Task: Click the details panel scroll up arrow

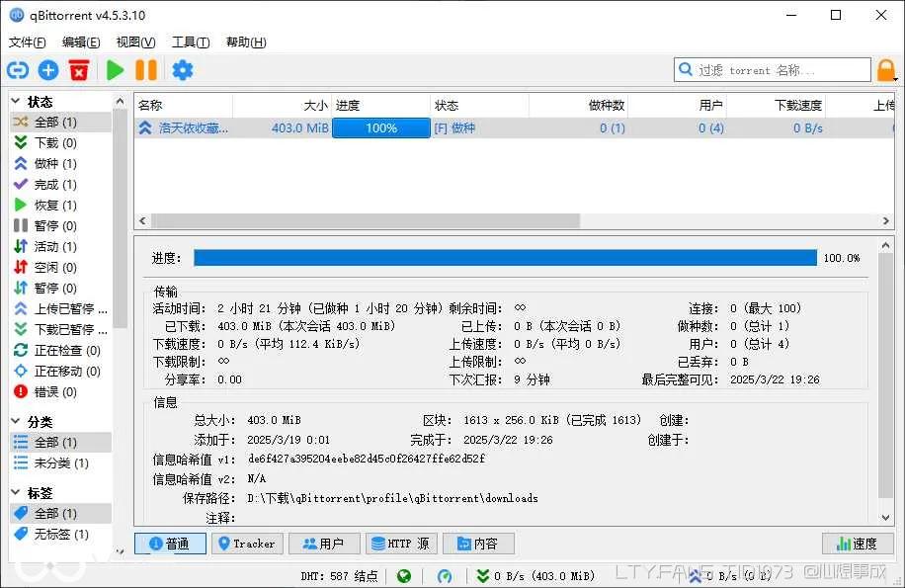Action: [x=886, y=245]
